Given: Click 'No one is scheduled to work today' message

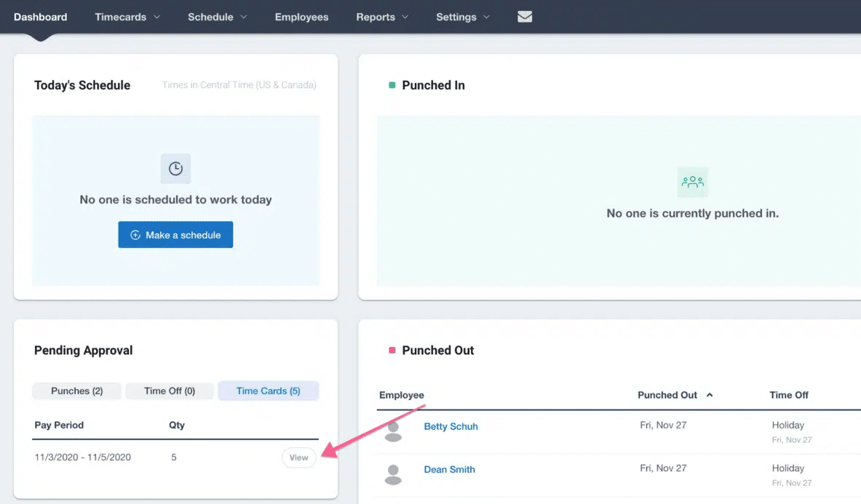Looking at the screenshot, I should (175, 199).
